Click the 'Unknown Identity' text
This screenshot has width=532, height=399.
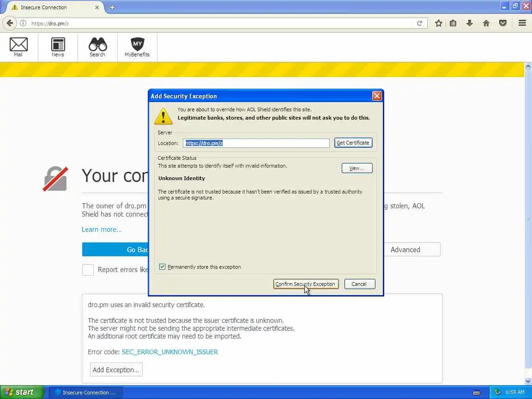[x=181, y=178]
